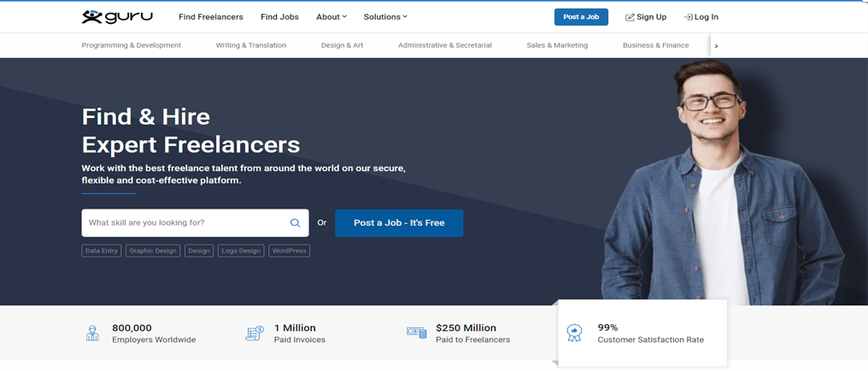Click the Guru logo icon
868x371 pixels.
click(x=92, y=17)
